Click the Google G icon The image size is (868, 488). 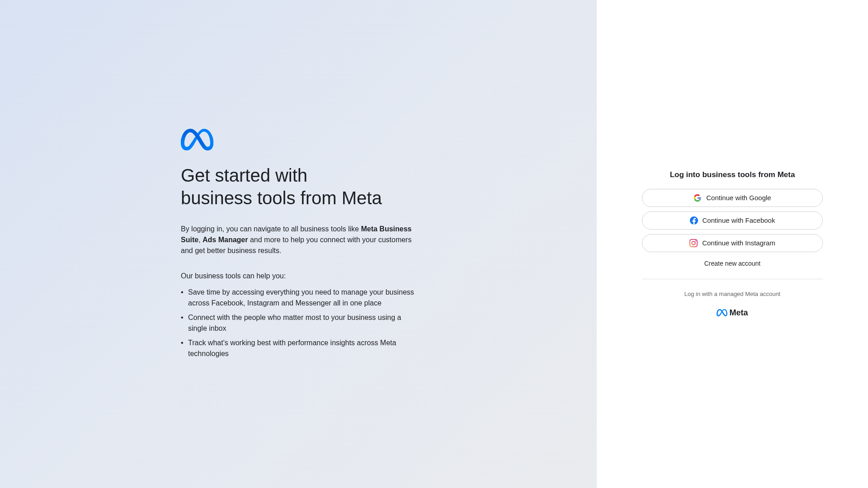pos(698,198)
